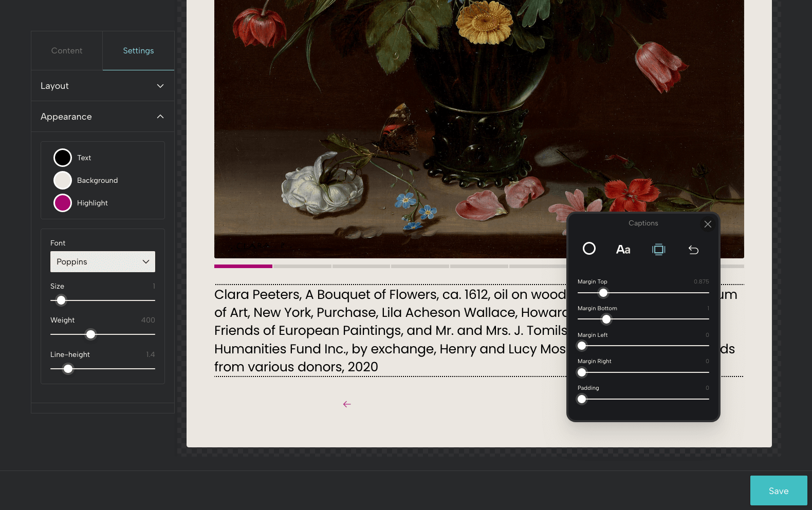
Task: Expand the Layout section
Action: [103, 86]
